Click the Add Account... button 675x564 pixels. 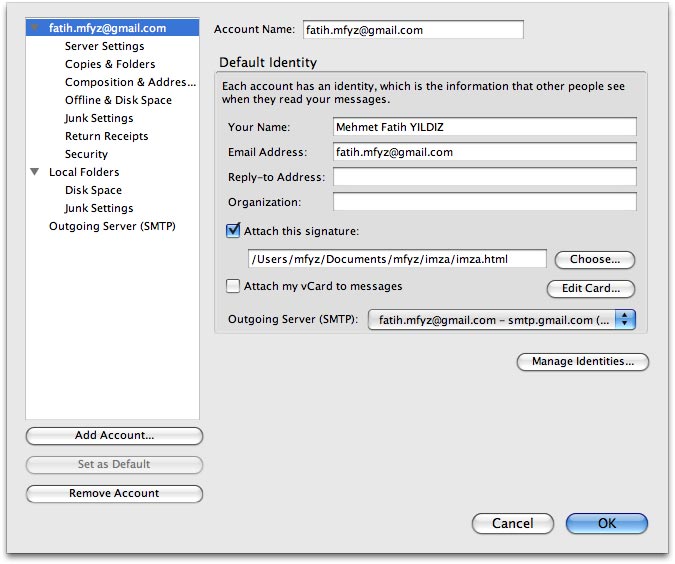(x=114, y=436)
